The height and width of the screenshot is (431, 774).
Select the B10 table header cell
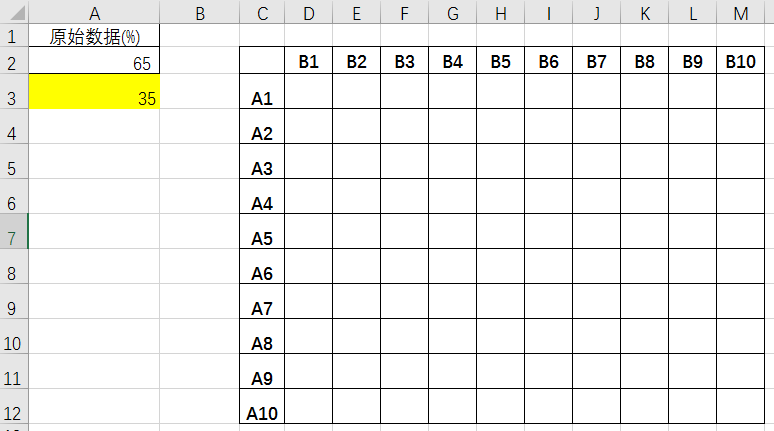click(740, 60)
